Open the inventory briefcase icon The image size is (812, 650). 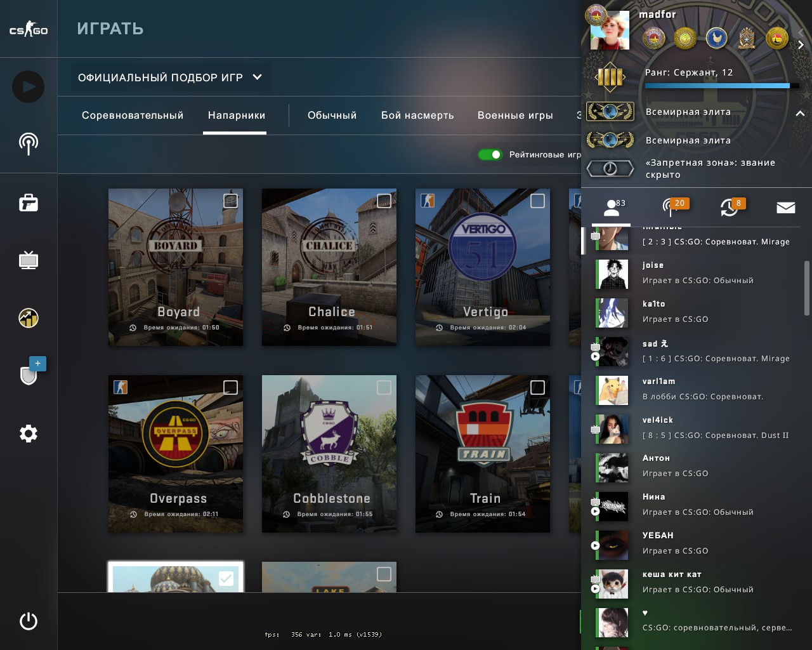tap(29, 202)
